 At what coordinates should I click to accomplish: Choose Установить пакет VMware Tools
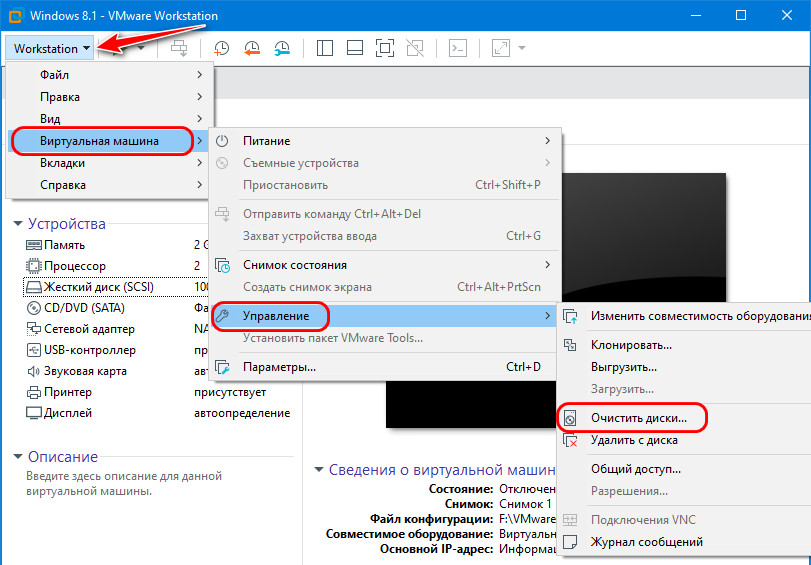pos(384,338)
